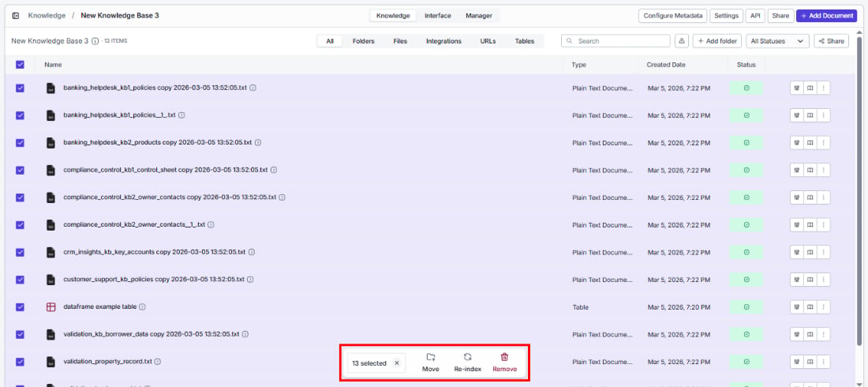Click the info icon next to New Knowledge Base 3 title
Image resolution: width=868 pixels, height=387 pixels.
point(95,41)
